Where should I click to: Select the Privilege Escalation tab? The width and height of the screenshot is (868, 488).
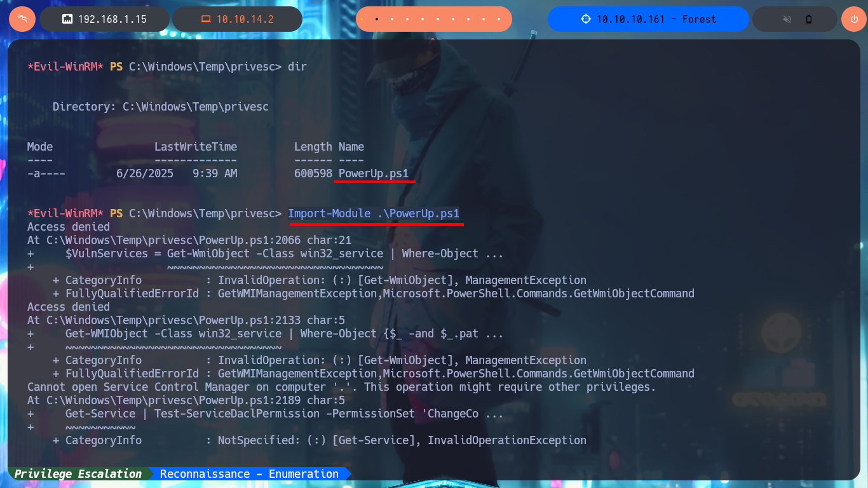point(78,473)
